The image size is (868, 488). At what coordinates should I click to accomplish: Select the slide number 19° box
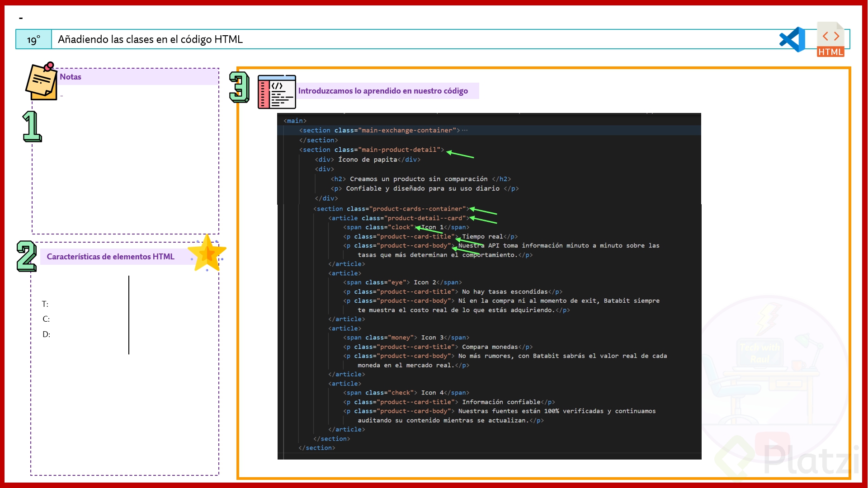coord(33,39)
